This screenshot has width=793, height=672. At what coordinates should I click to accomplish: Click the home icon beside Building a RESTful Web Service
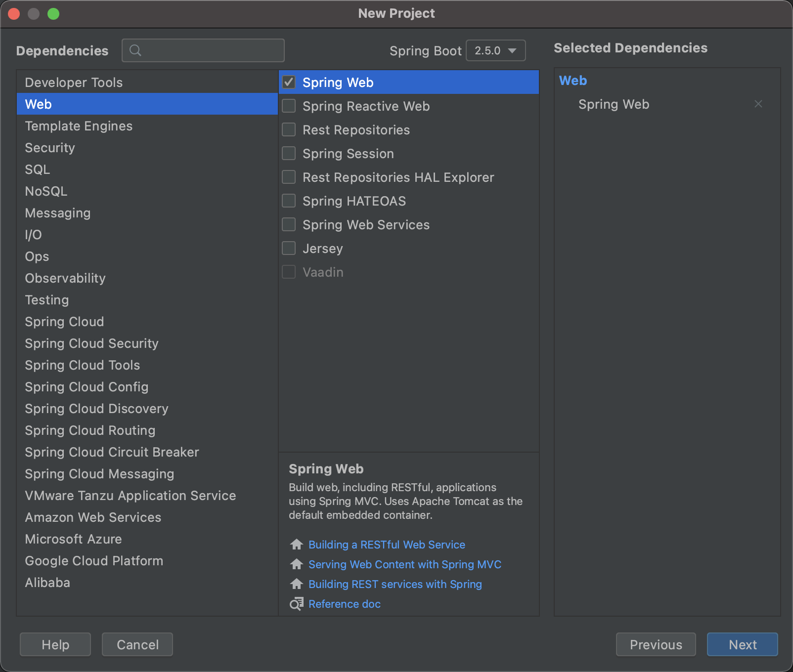[x=296, y=544]
